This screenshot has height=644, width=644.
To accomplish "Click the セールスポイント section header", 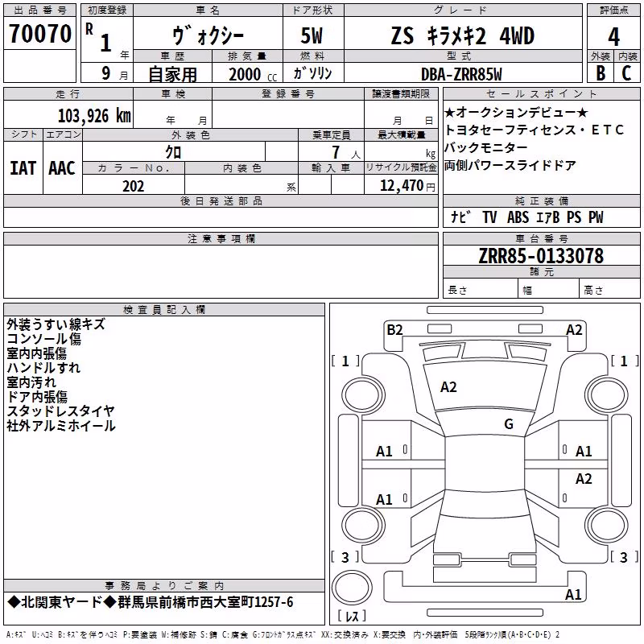I will point(541,93).
